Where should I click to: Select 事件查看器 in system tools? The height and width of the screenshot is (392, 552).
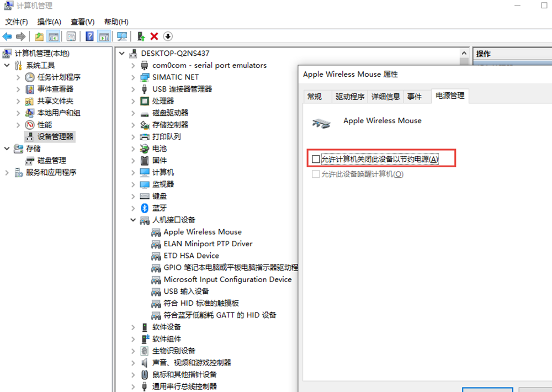coord(55,89)
